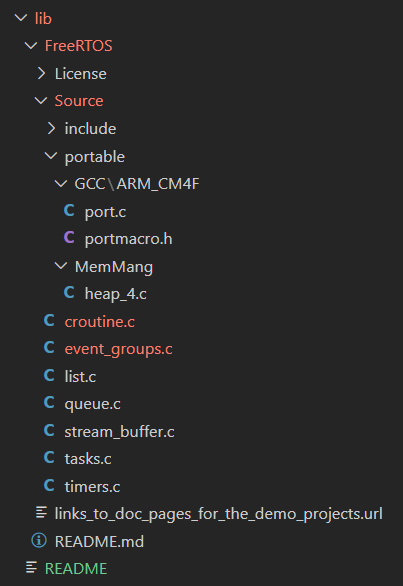Click the C icon beside timers.c
Viewport: 403px width, 586px height.
tap(49, 486)
